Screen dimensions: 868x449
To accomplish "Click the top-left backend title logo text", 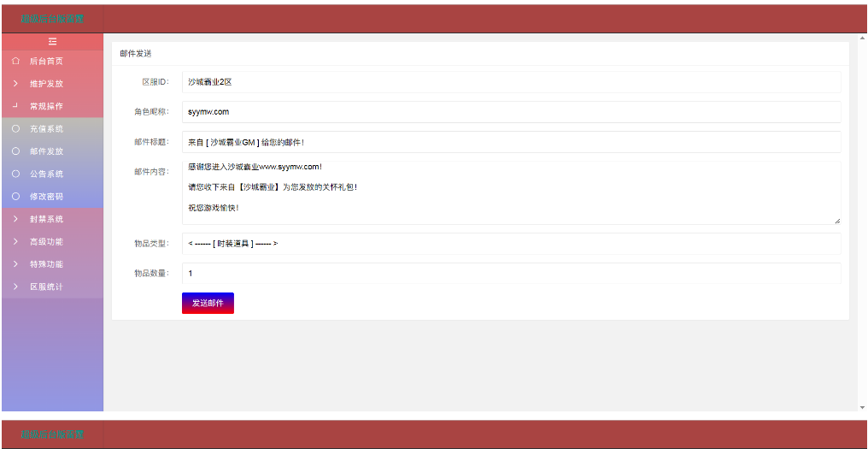I will [x=52, y=19].
